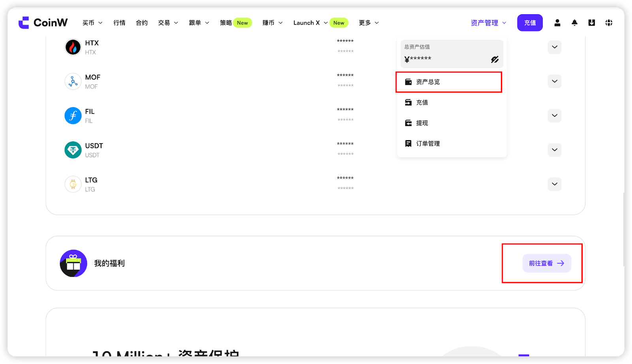
Task: Go to the 合约 page
Action: point(142,23)
